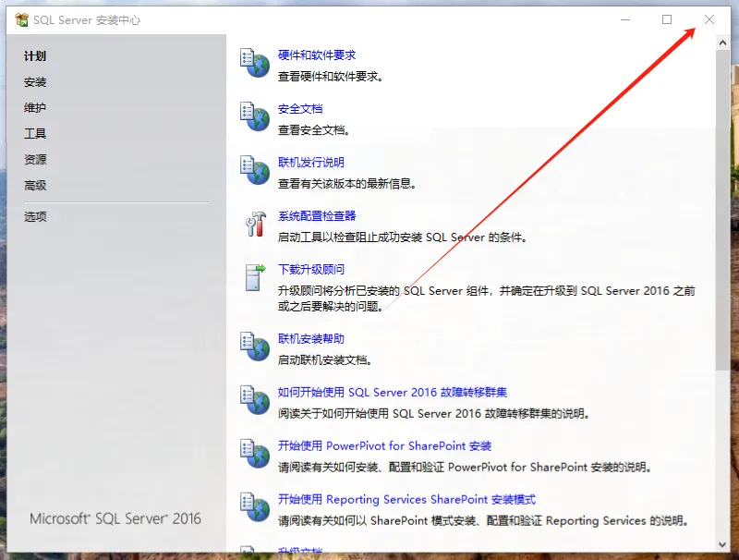
Task: Open 如何开始使用 SQL Server 2016 故障转移群集 link
Action: 392,393
